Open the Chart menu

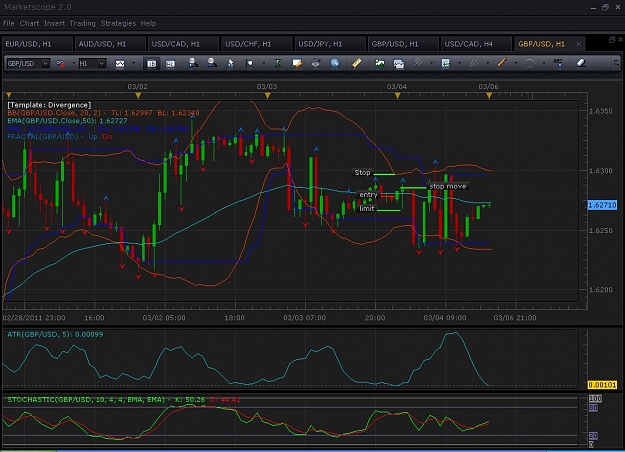click(x=29, y=23)
